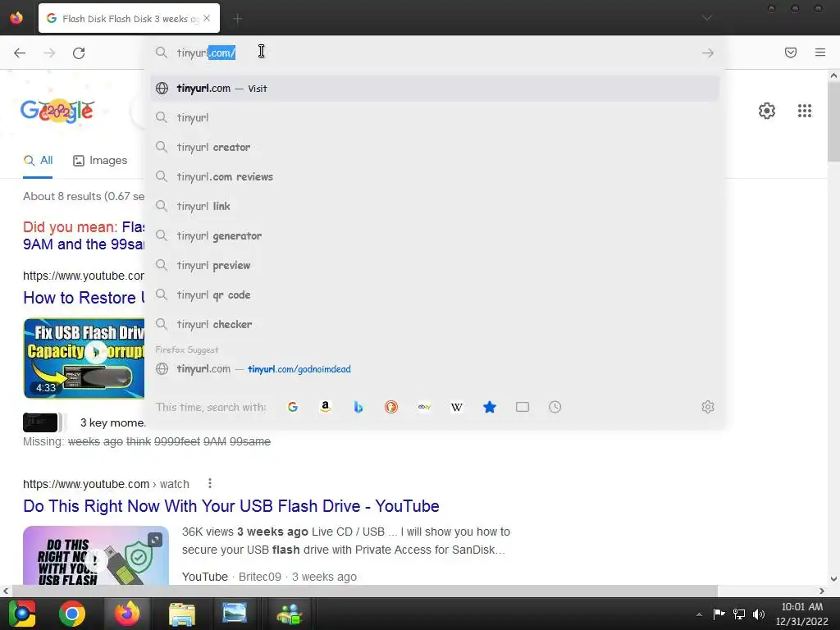The image size is (840, 630).
Task: Open Google search settings gear
Action: click(x=767, y=111)
